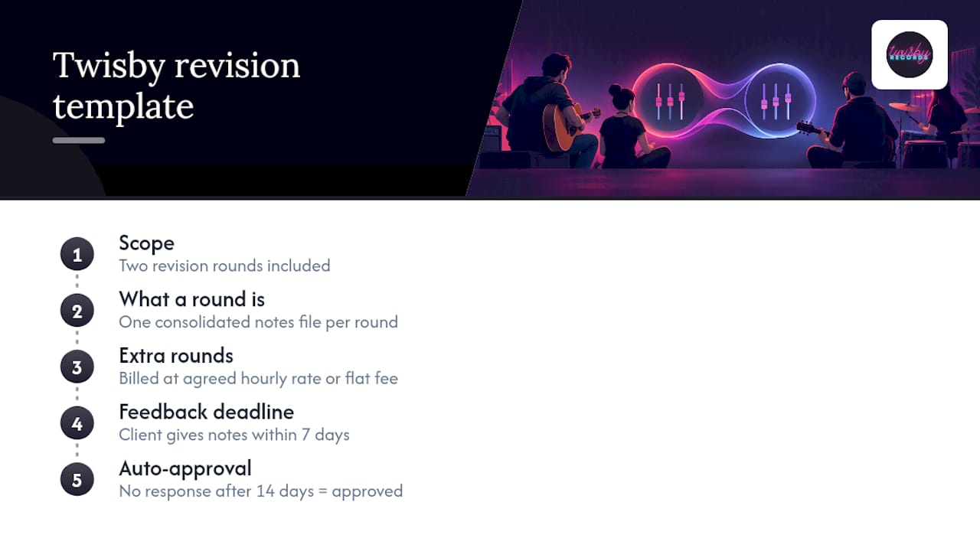Click the What a round is heading

191,299
